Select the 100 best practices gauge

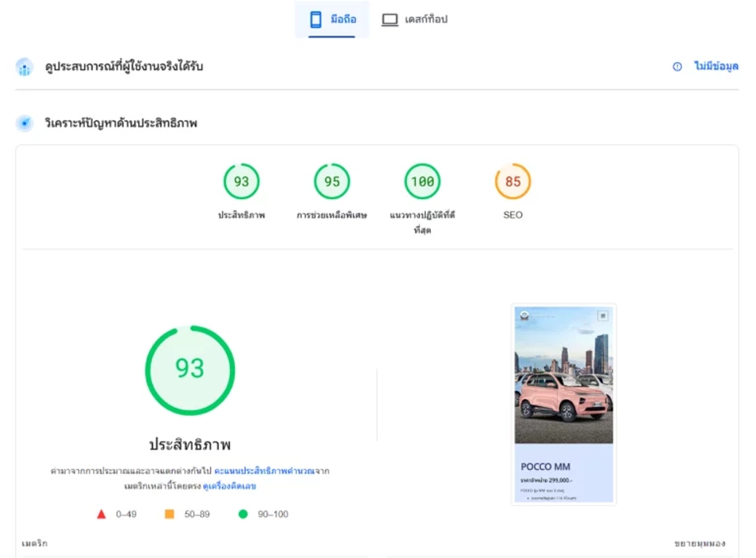422,182
